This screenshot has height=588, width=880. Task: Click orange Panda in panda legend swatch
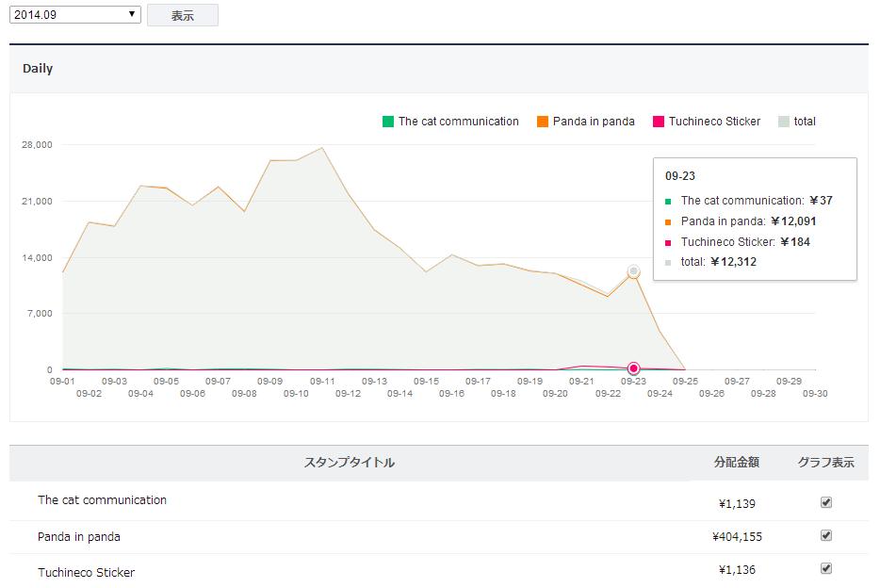pyautogui.click(x=543, y=122)
